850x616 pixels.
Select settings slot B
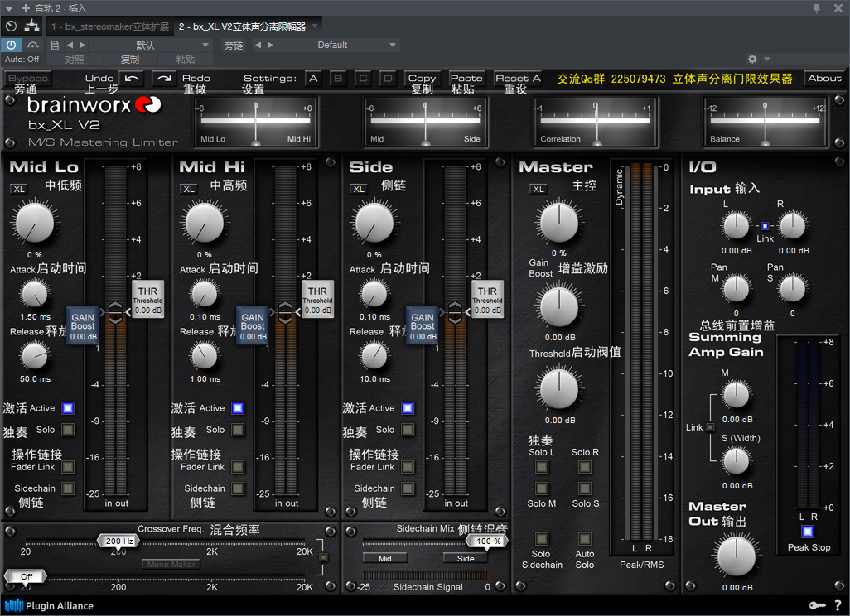click(338, 79)
